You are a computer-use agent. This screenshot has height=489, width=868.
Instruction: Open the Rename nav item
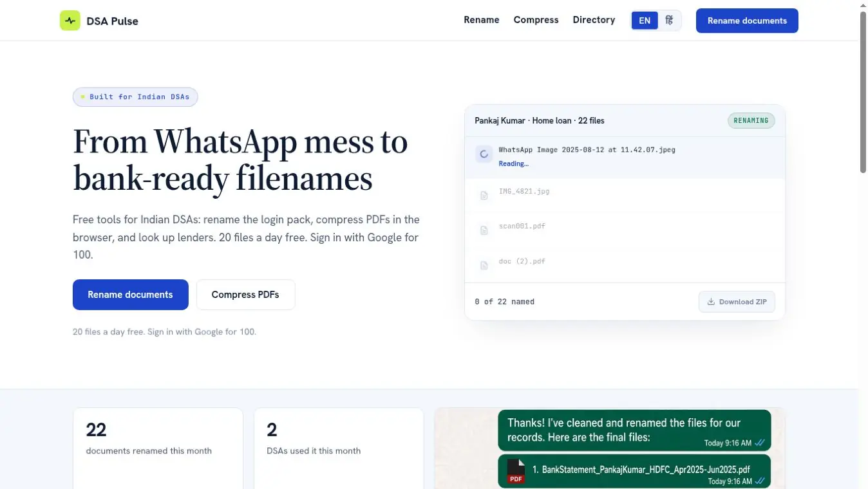482,20
